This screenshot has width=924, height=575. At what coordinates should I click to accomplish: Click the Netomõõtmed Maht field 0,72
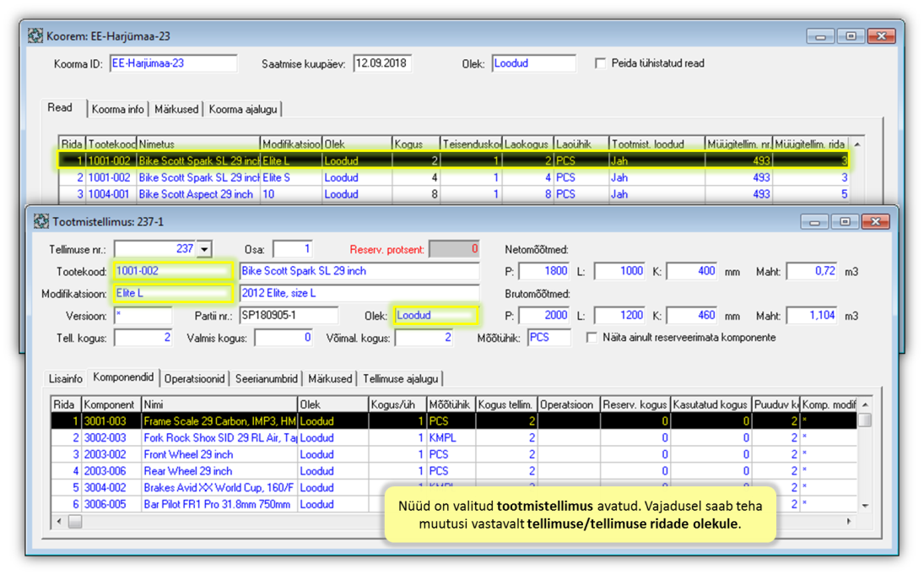click(813, 271)
